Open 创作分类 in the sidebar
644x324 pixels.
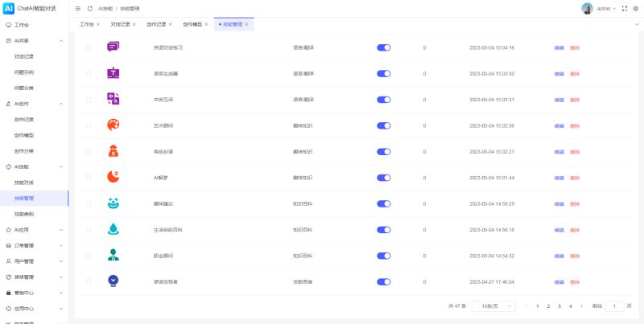(x=24, y=151)
